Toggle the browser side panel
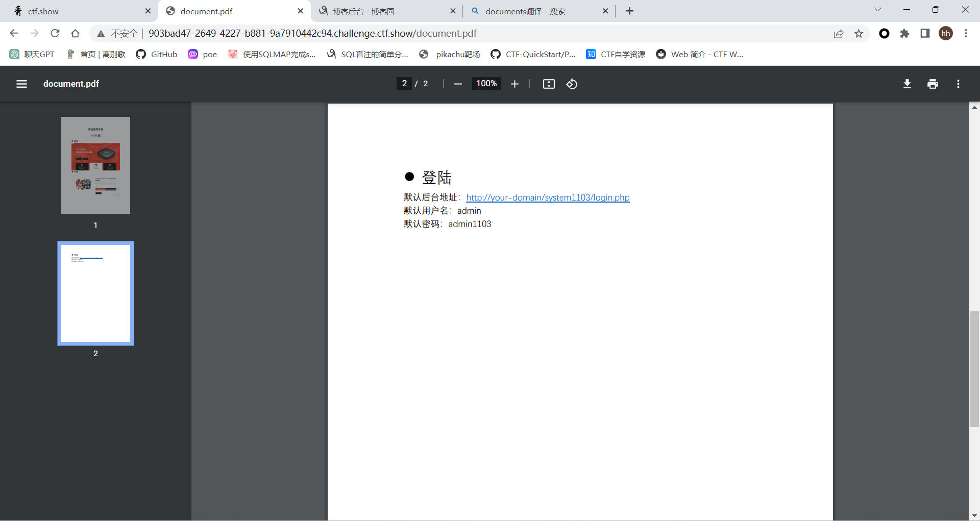Viewport: 980px width, 521px height. 925,34
